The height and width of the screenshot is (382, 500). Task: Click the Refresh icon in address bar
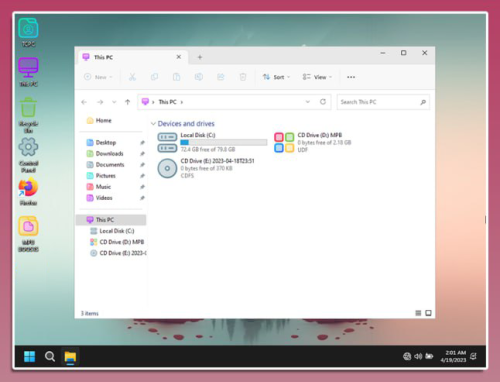pos(323,102)
